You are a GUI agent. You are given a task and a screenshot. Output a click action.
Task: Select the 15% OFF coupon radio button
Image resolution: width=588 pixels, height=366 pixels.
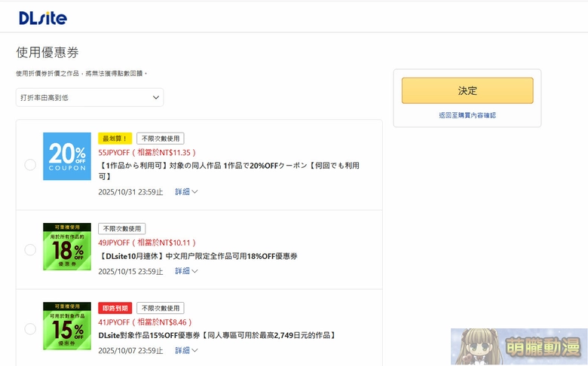pyautogui.click(x=30, y=329)
